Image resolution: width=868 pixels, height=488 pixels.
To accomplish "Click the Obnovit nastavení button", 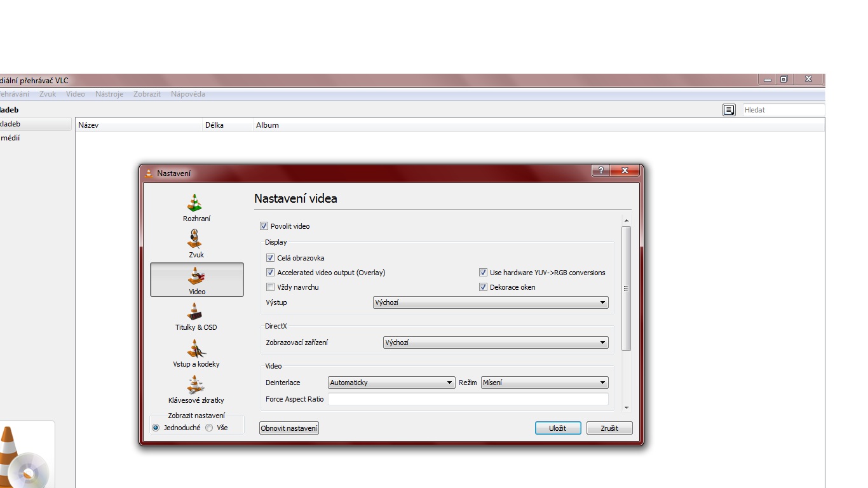I will pyautogui.click(x=288, y=428).
